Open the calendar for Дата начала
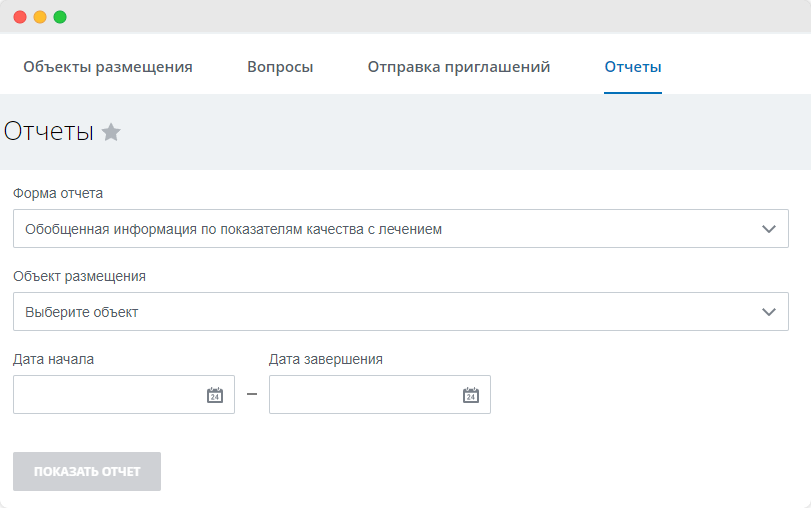The image size is (811, 508). pos(215,395)
